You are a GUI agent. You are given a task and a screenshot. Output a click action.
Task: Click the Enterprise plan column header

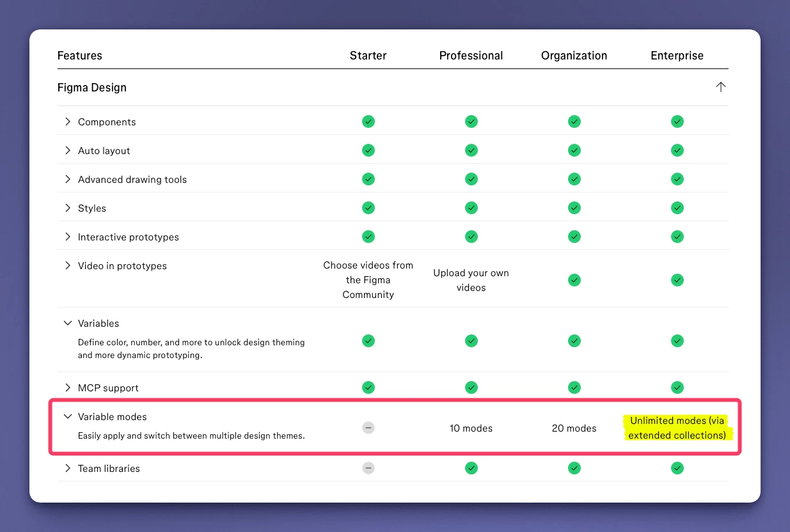[x=677, y=56]
